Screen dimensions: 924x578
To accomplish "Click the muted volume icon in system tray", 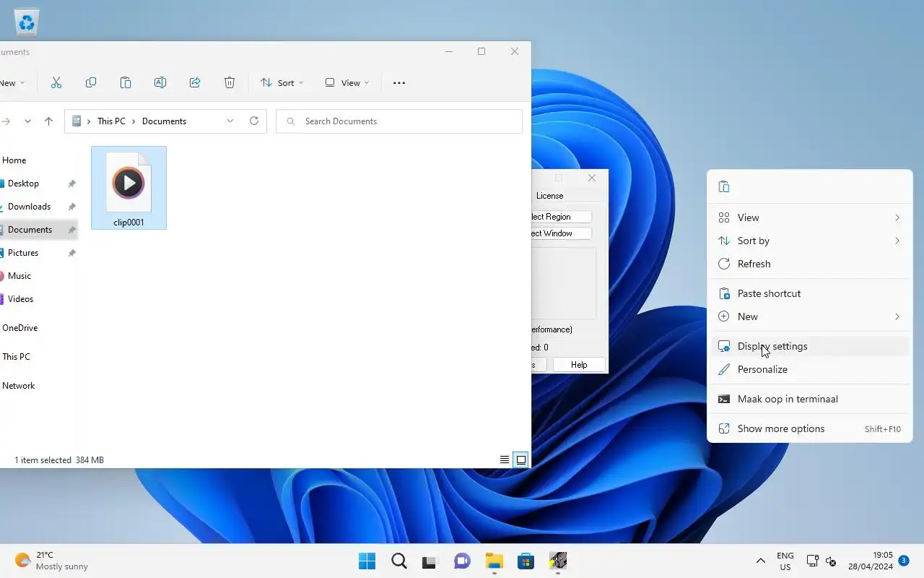I will point(831,561).
